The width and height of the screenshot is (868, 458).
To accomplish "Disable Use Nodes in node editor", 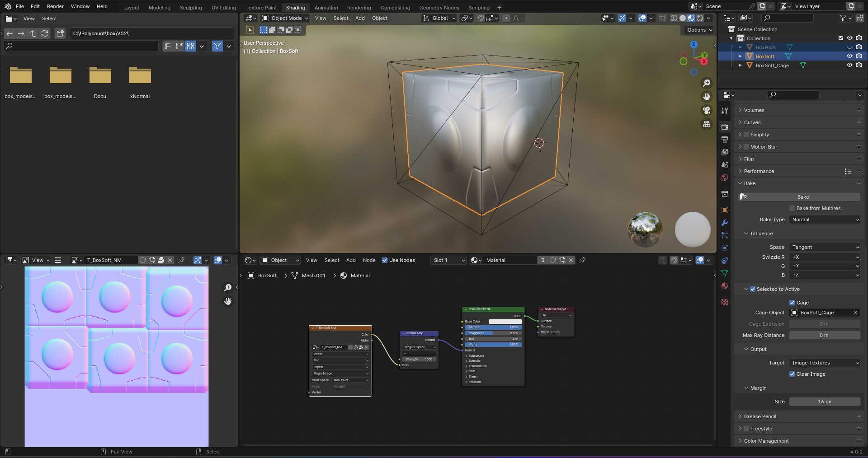I will pos(385,260).
